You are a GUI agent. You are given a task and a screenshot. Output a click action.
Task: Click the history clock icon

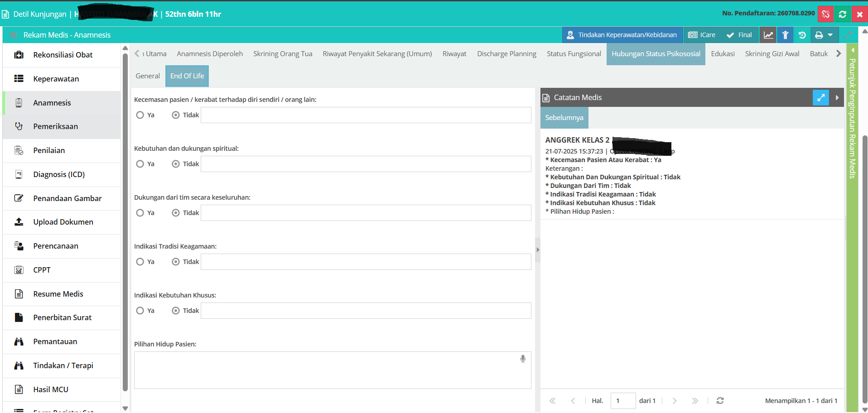tap(802, 35)
